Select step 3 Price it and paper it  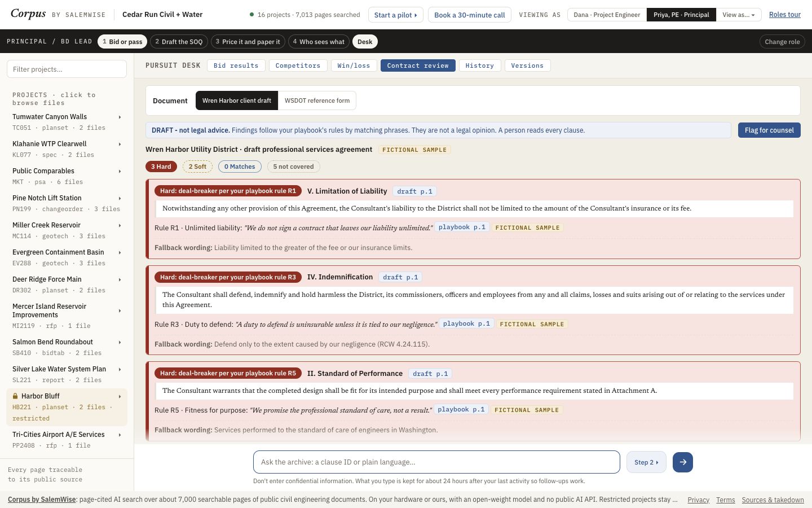[x=248, y=42]
